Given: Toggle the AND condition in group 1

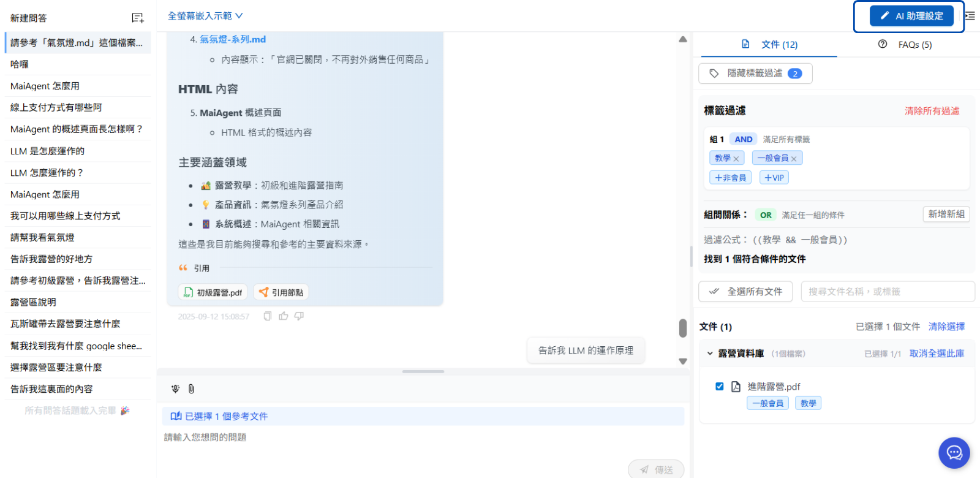Looking at the screenshot, I should pyautogui.click(x=743, y=139).
